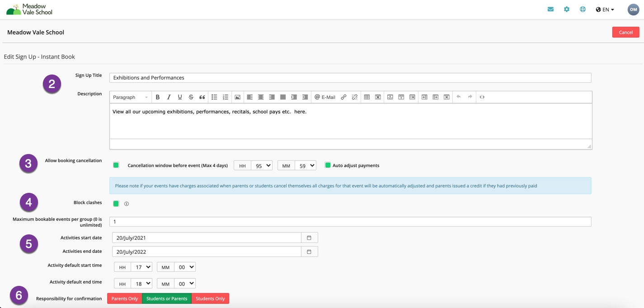644x308 pixels.
Task: Toggle the Block clashes checkbox
Action: coord(116,204)
